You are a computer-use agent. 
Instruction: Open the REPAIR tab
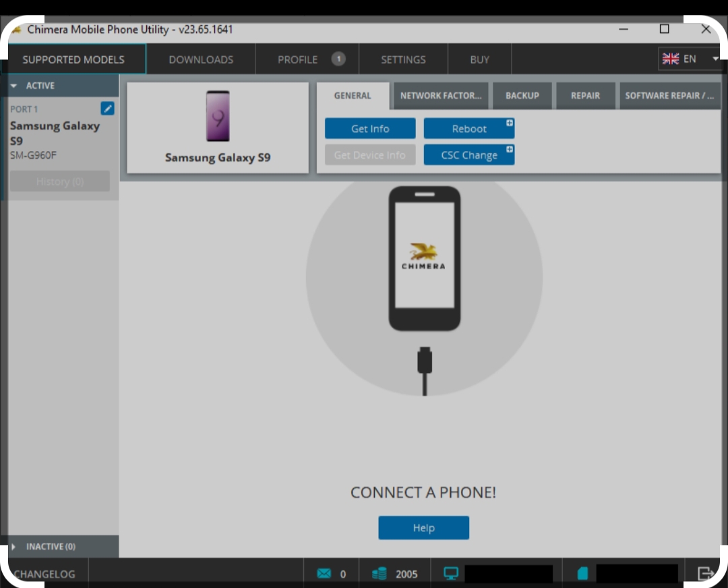tap(586, 96)
